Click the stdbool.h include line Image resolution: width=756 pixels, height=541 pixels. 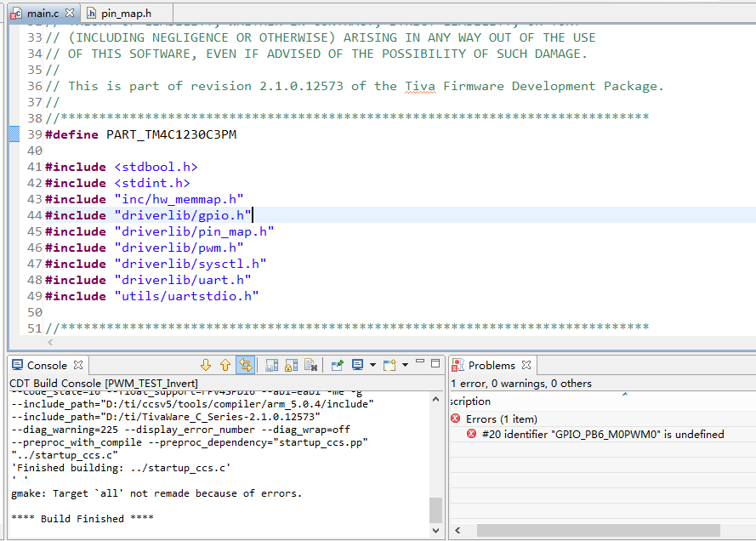click(x=121, y=167)
